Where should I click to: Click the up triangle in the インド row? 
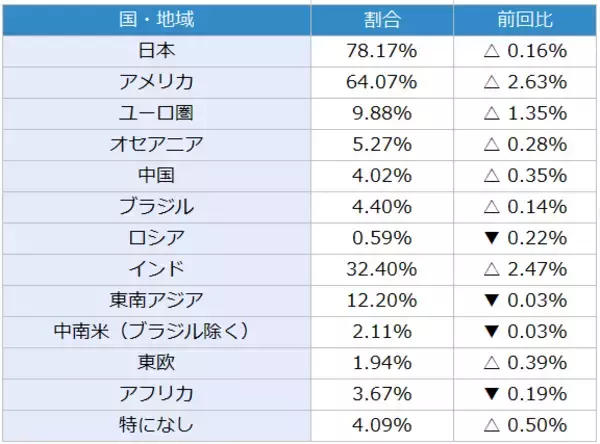tap(491, 268)
